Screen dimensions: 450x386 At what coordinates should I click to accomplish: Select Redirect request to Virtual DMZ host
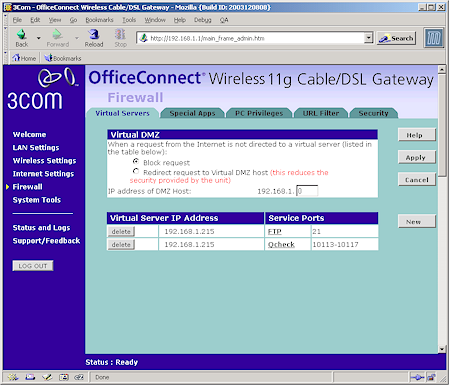[136, 171]
